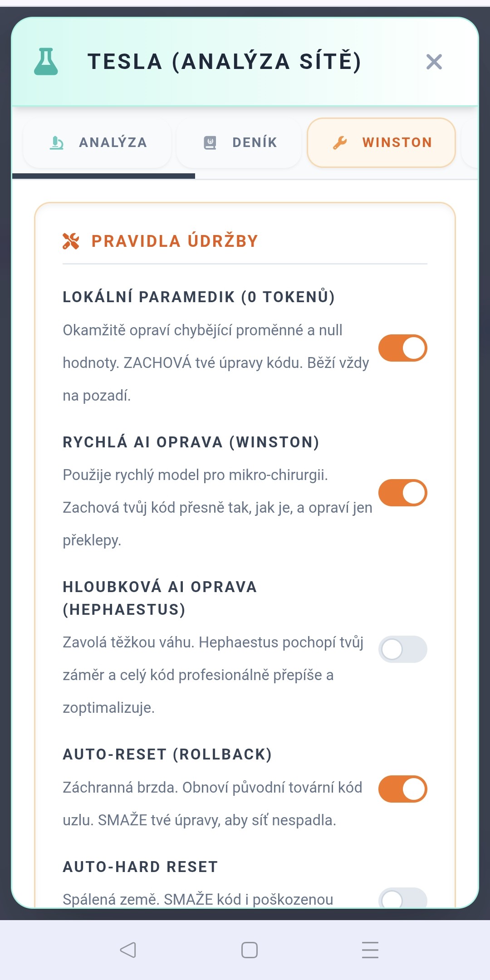Tap the Android recent apps menu icon

(x=370, y=950)
